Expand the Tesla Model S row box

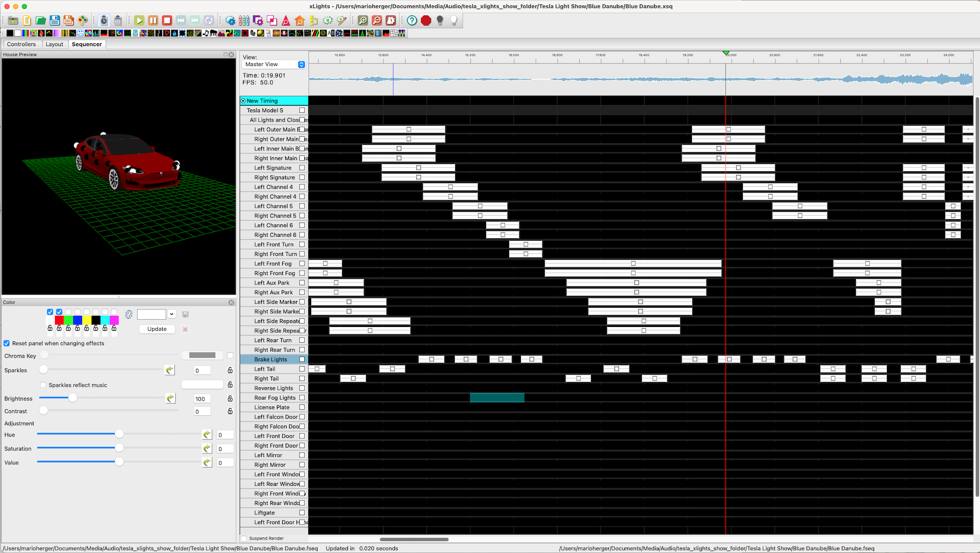(x=302, y=110)
